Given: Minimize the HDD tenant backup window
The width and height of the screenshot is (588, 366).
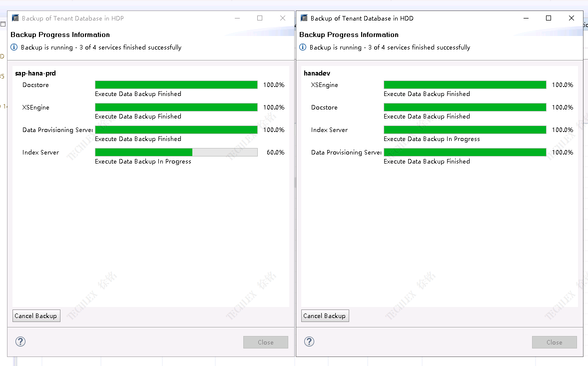Looking at the screenshot, I should 526,18.
